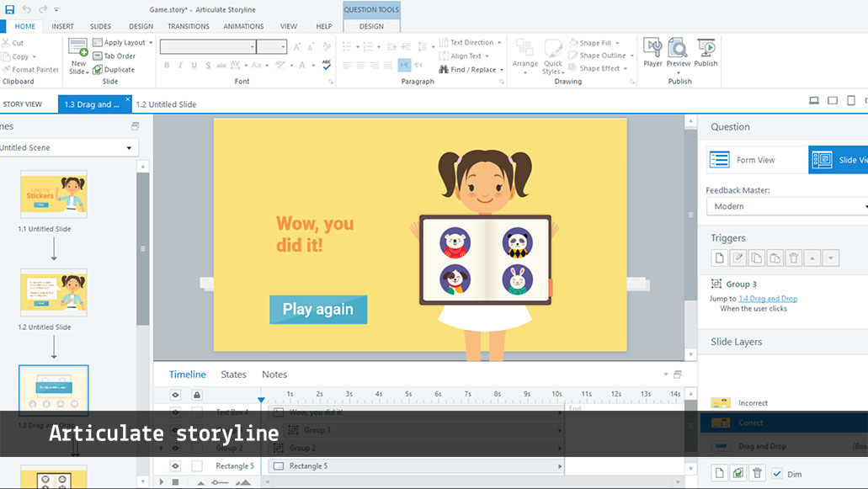Click the Arrange tool icon

coord(525,54)
